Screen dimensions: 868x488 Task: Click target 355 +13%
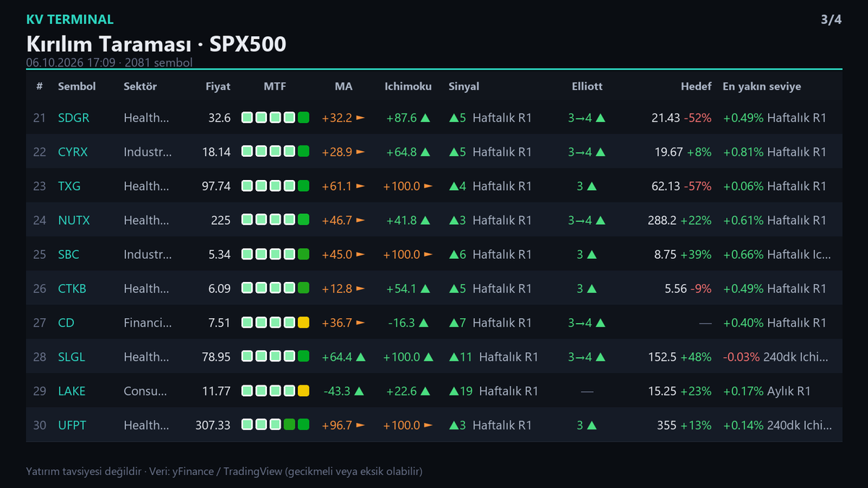tap(684, 425)
